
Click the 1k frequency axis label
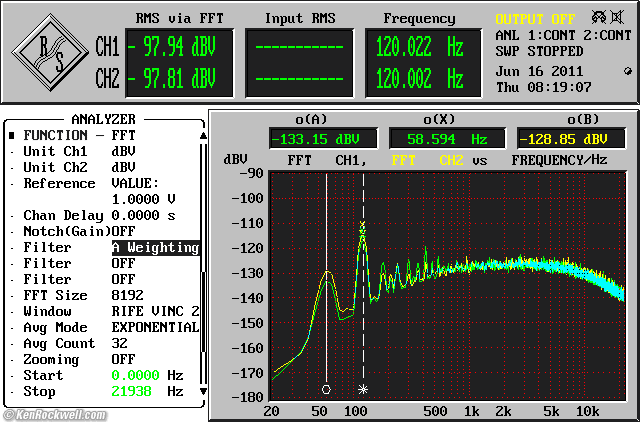(471, 411)
